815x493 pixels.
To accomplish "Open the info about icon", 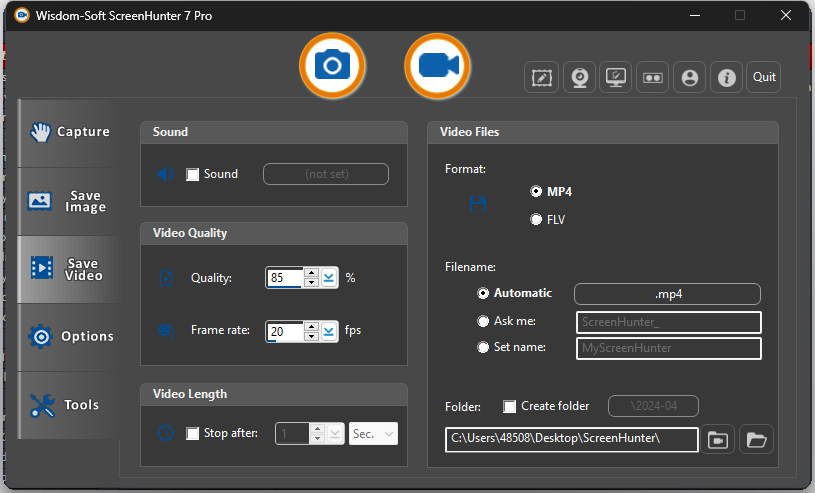I will (726, 77).
